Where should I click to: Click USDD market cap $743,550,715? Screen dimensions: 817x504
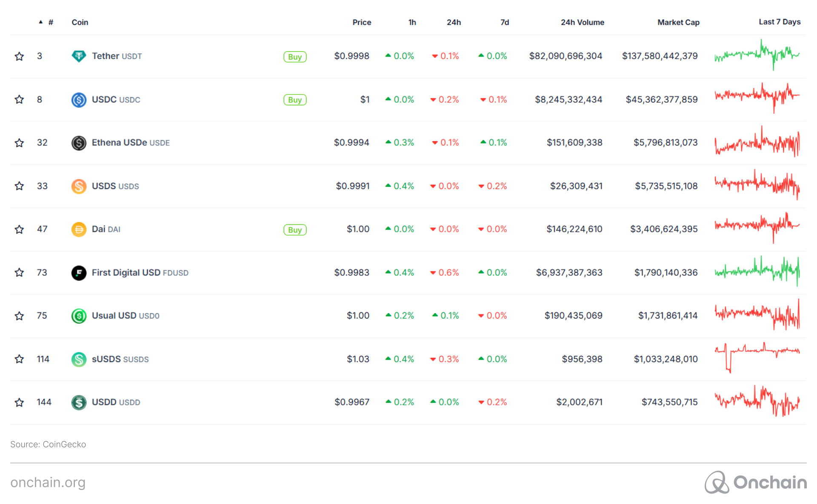[x=670, y=402]
